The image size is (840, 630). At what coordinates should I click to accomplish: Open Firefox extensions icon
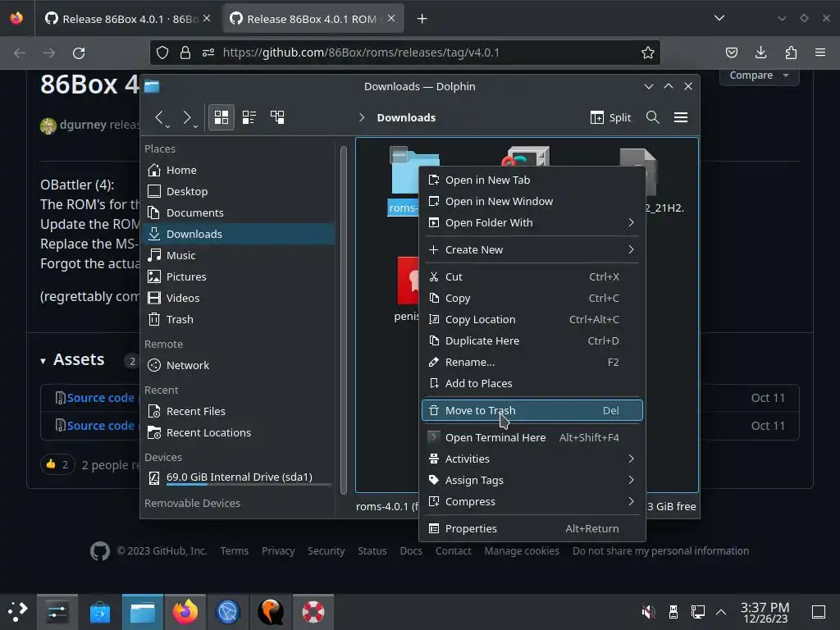(x=791, y=52)
